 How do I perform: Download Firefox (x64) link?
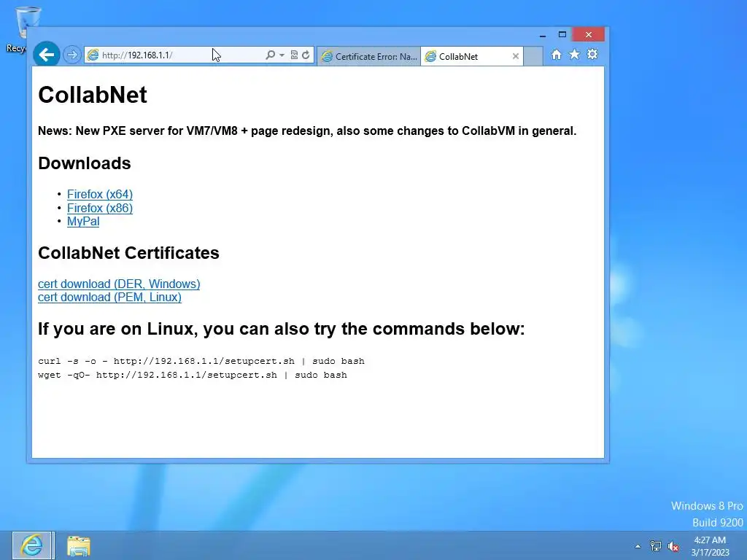click(x=99, y=194)
